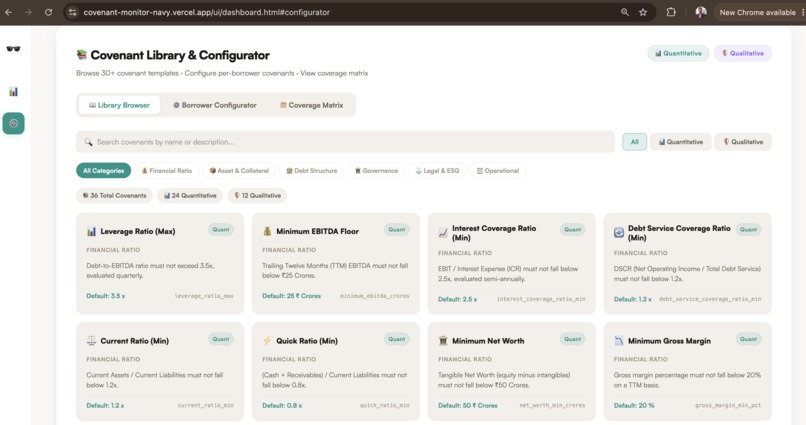Screen dimensions: 806x425
Task: Open the Leverage Ratio (Max) card title
Action: (x=138, y=232)
